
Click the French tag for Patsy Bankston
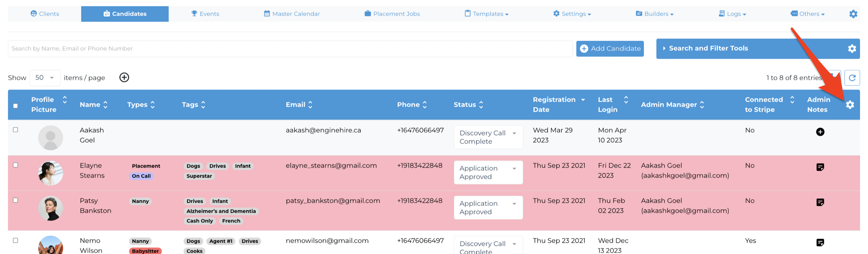coord(231,221)
